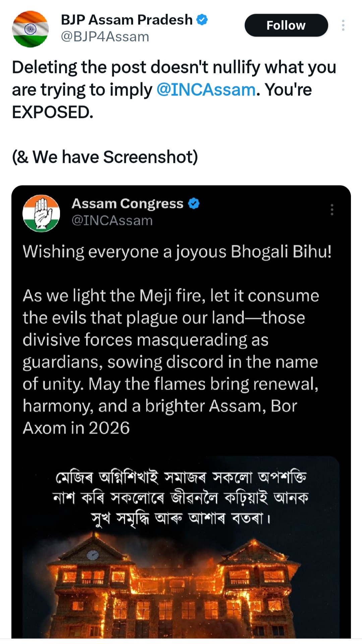The height and width of the screenshot is (644, 362).
Task: Click BJP Assam Pradesh blue verified badge
Action: tap(202, 20)
